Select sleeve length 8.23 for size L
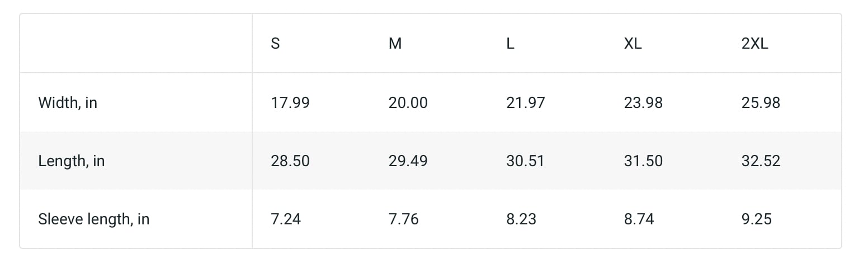 [x=521, y=219]
